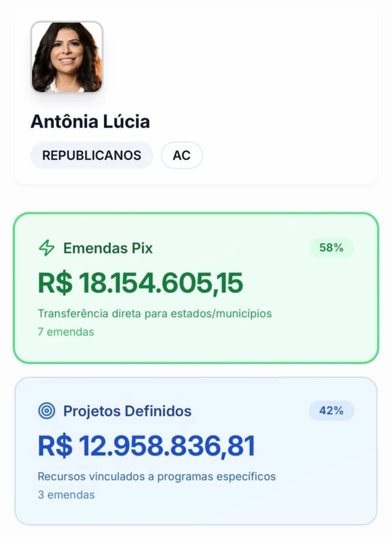
Task: Open the Emendas Pix card title
Action: 108,248
